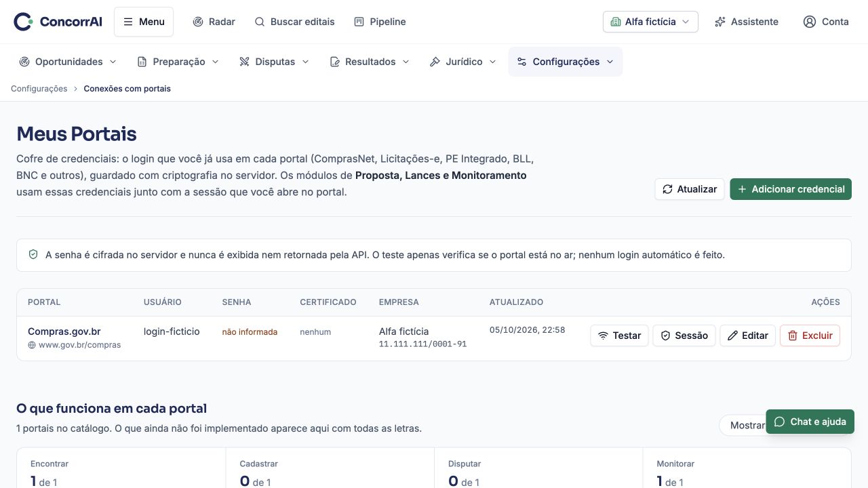Click the Configurações sliders icon
This screenshot has width=868, height=488.
[521, 62]
